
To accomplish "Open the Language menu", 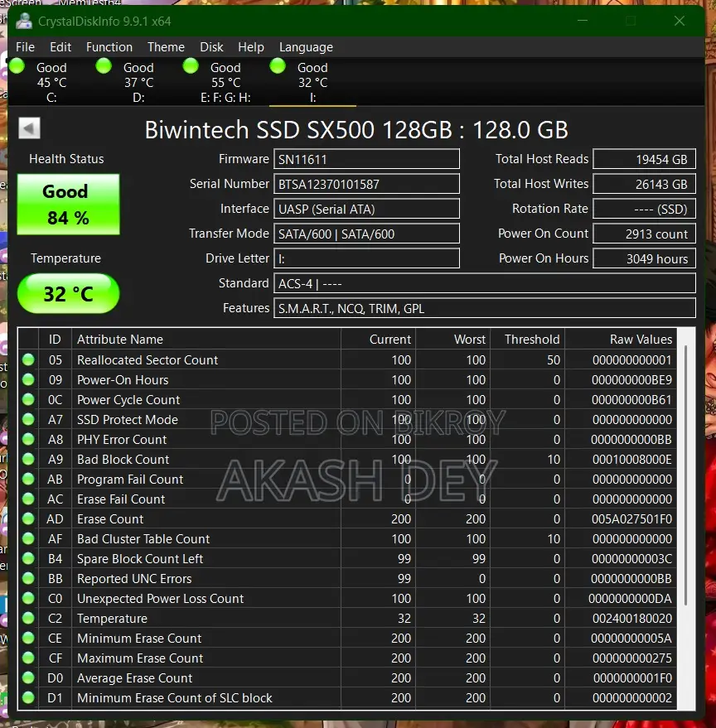I will point(306,47).
